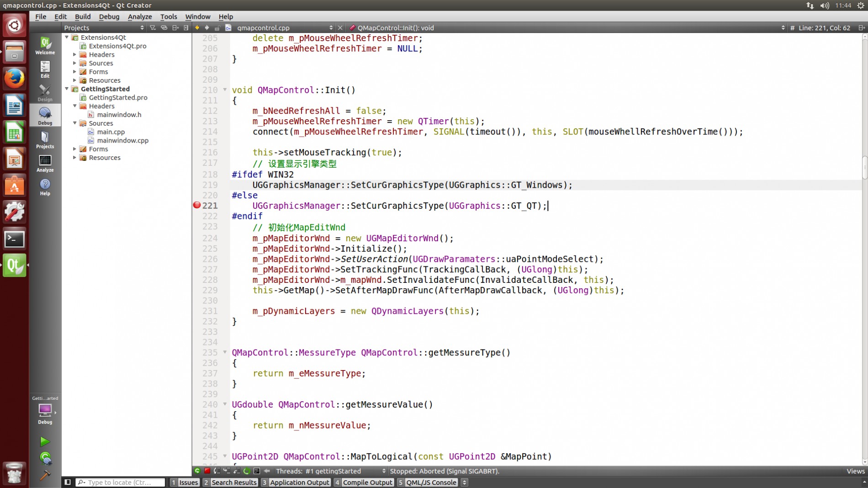Show the Compile Output pane
This screenshot has height=488, width=868.
point(364,482)
